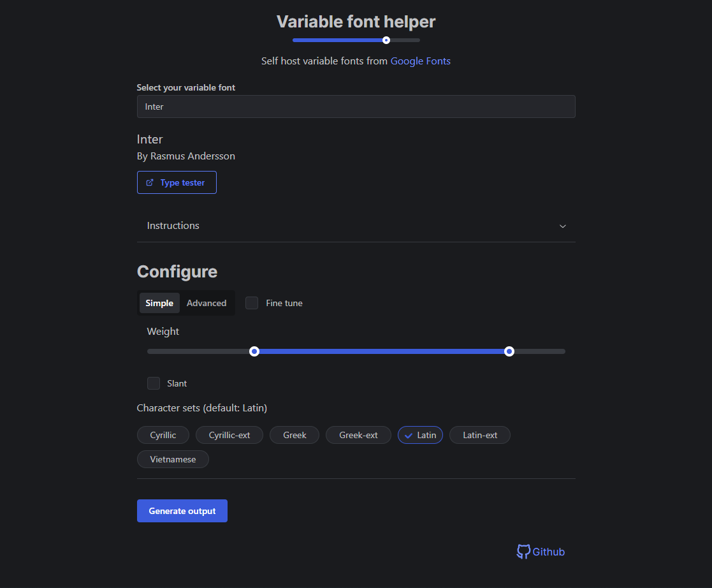712x588 pixels.
Task: Click the checkmark icon on Latin chip
Action: click(409, 436)
